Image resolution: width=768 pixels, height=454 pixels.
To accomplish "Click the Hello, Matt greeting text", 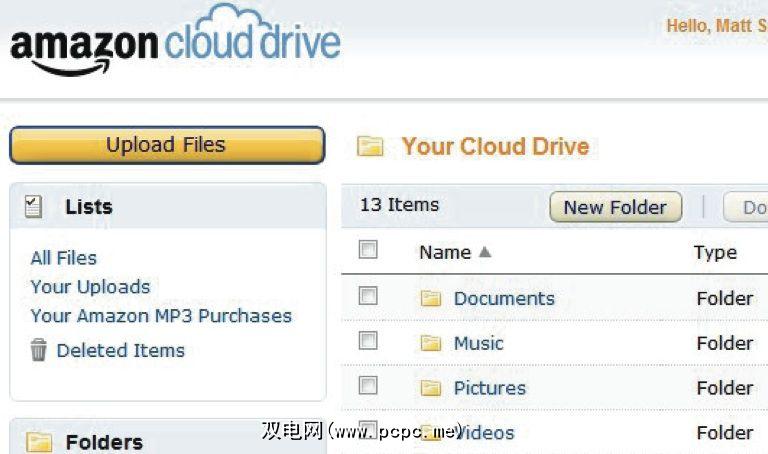I will 717,25.
